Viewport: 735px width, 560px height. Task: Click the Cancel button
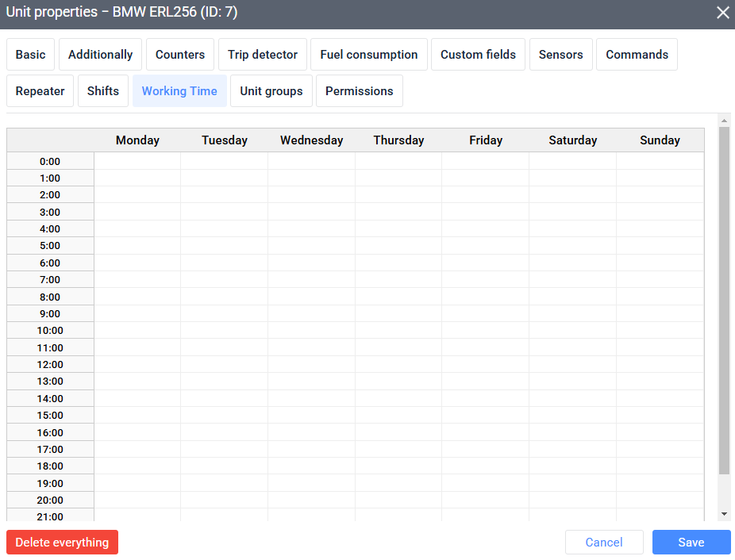pos(604,543)
